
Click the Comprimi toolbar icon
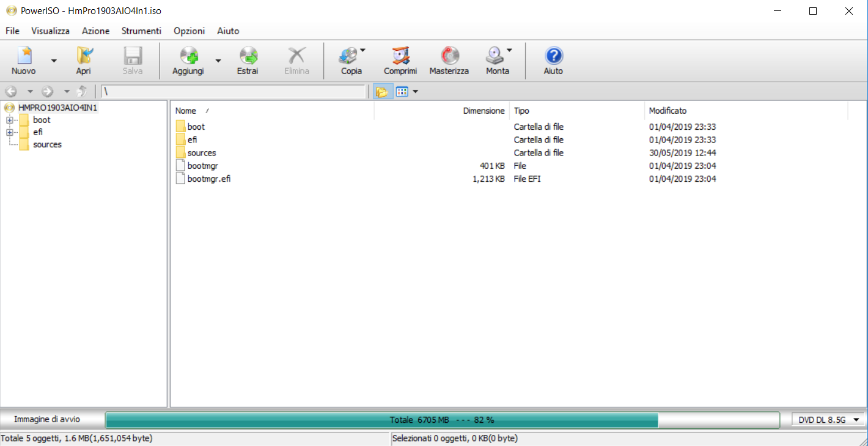click(x=400, y=56)
